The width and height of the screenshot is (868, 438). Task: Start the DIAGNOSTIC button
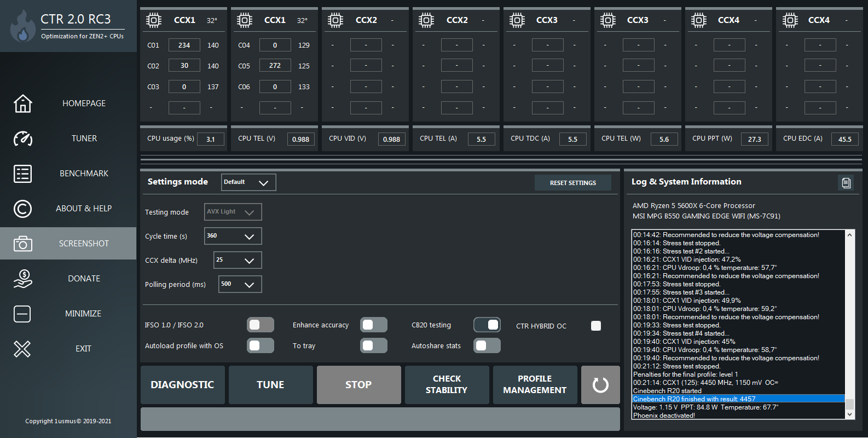(x=183, y=385)
